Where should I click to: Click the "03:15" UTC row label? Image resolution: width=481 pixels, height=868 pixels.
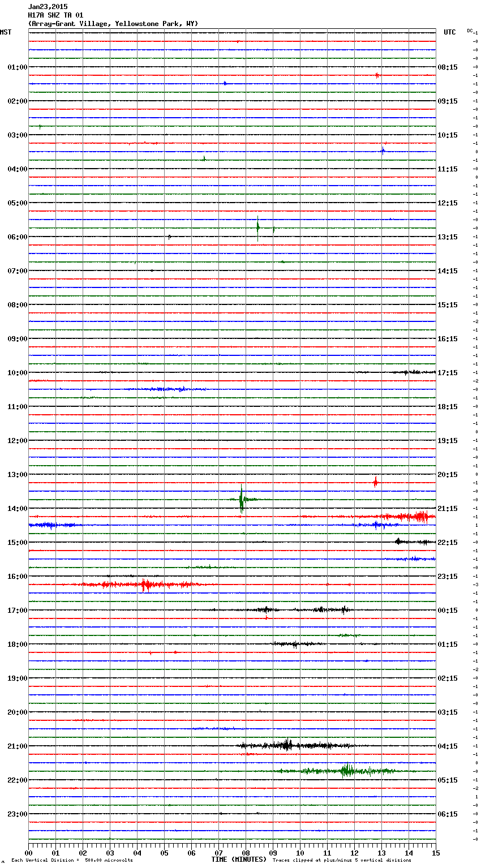pyautogui.click(x=448, y=712)
